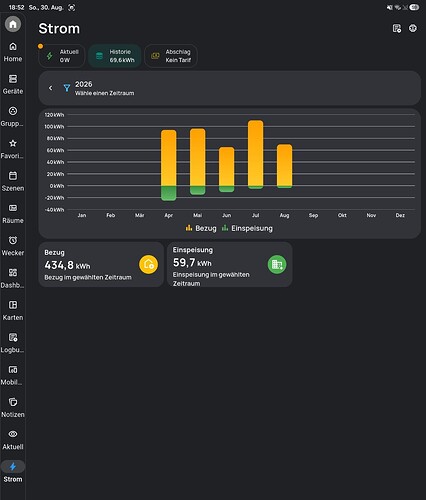The image size is (426, 500).
Task: Click the muted sound icon in status bar
Action: click(389, 7)
